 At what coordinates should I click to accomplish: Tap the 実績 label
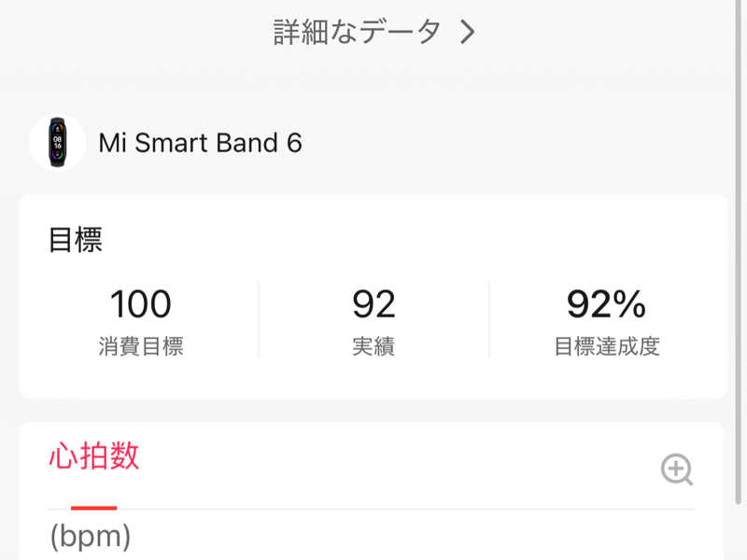374,346
